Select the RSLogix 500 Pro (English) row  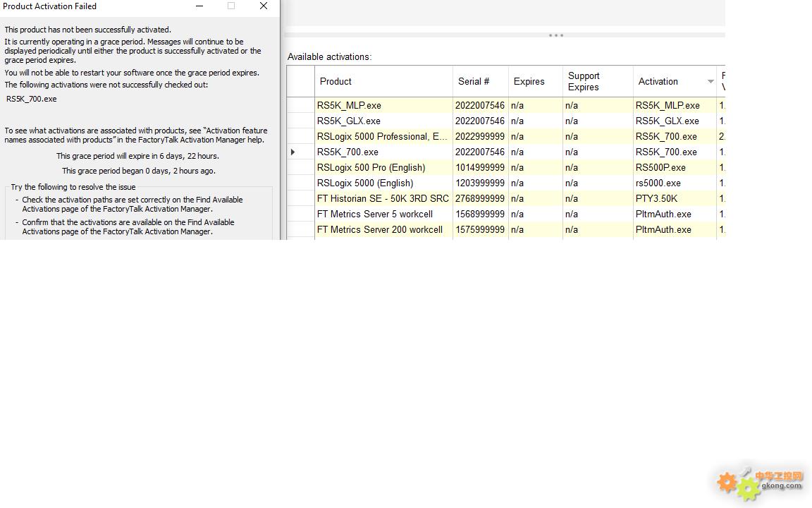371,167
